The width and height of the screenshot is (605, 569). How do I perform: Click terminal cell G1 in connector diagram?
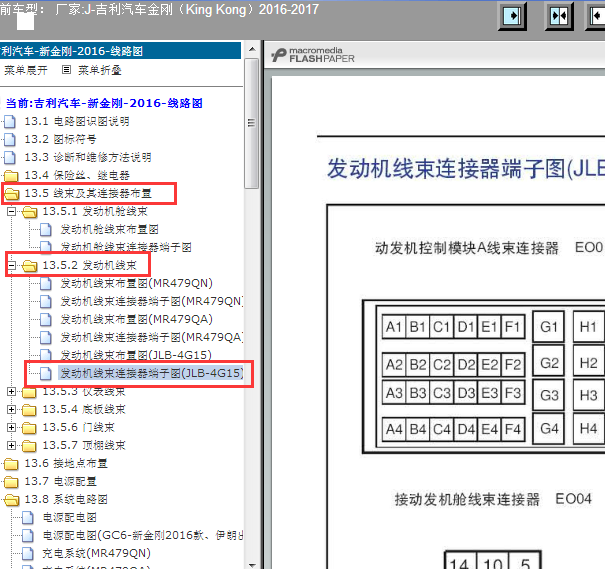pos(549,327)
